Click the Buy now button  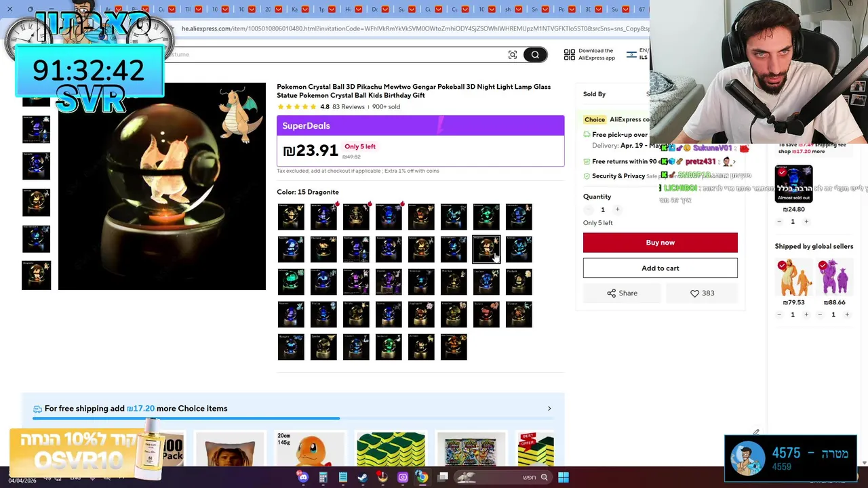[660, 243]
